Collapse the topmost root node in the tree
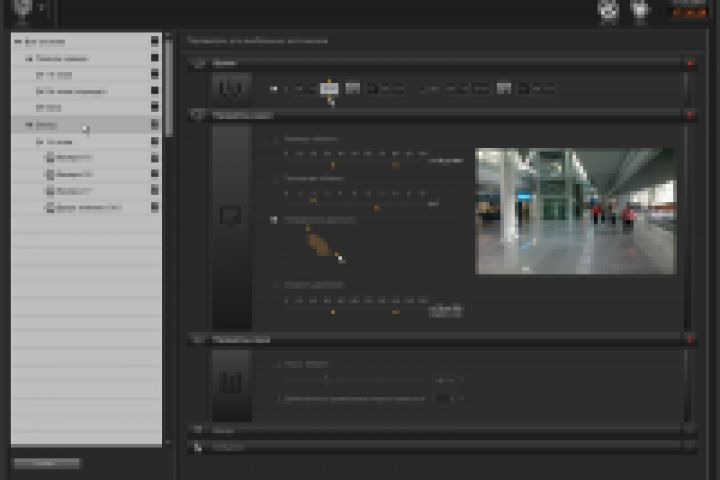720x480 pixels. [x=18, y=42]
